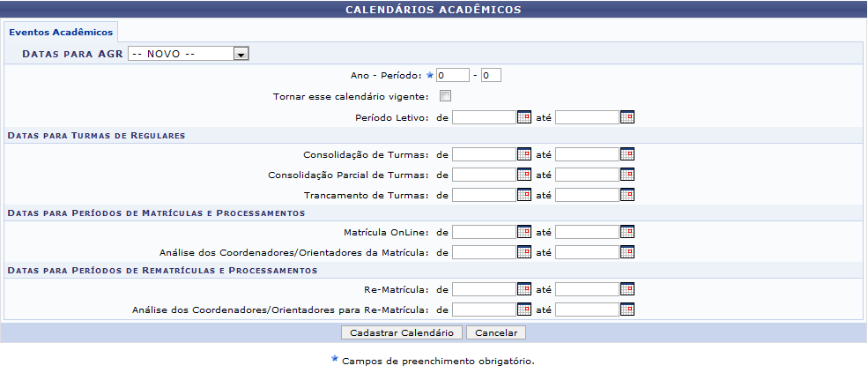Screen dimensions: 868x373
Task: Open calendar picker for Trancamento de Turmas start
Action: 524,195
